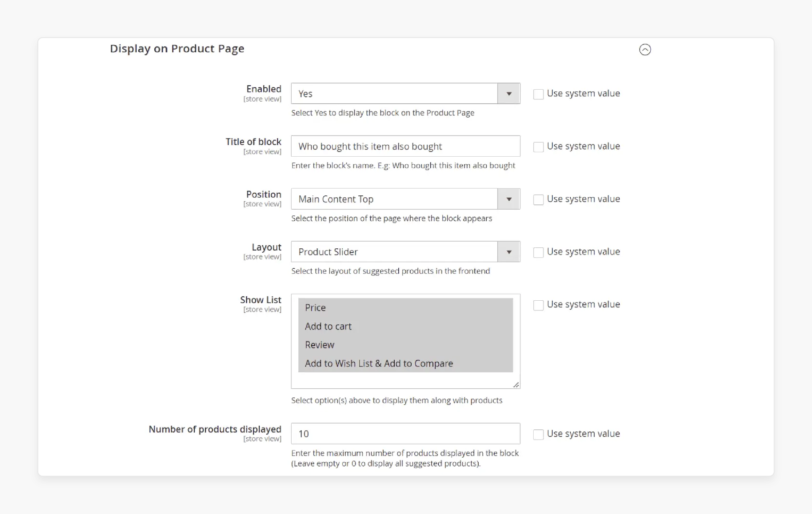The height and width of the screenshot is (514, 812).
Task: Open the Layout dropdown menu
Action: [509, 251]
